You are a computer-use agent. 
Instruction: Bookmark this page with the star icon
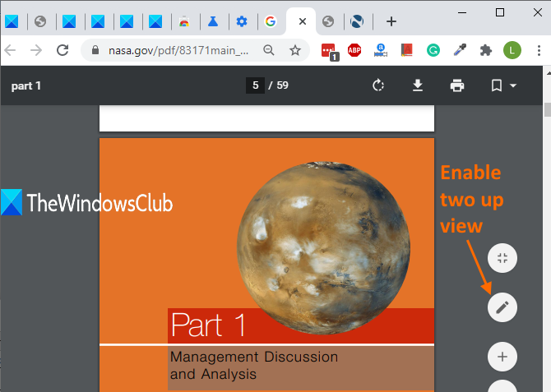(x=295, y=51)
